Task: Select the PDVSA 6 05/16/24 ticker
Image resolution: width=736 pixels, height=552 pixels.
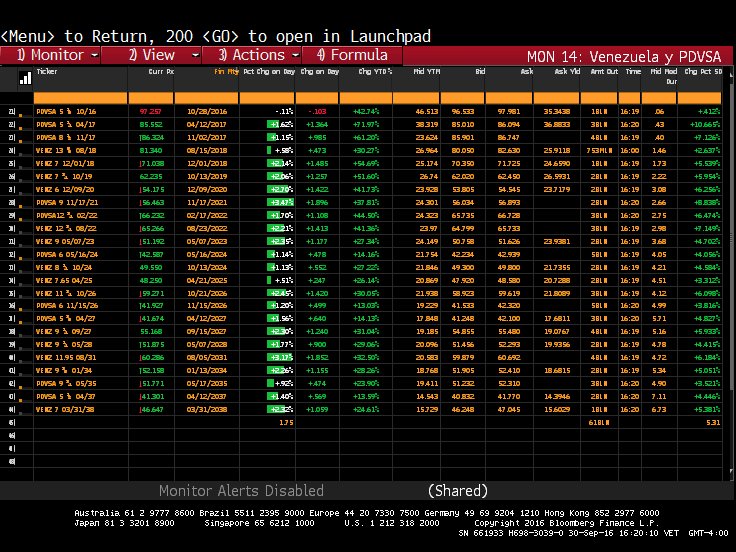Action: 67,254
